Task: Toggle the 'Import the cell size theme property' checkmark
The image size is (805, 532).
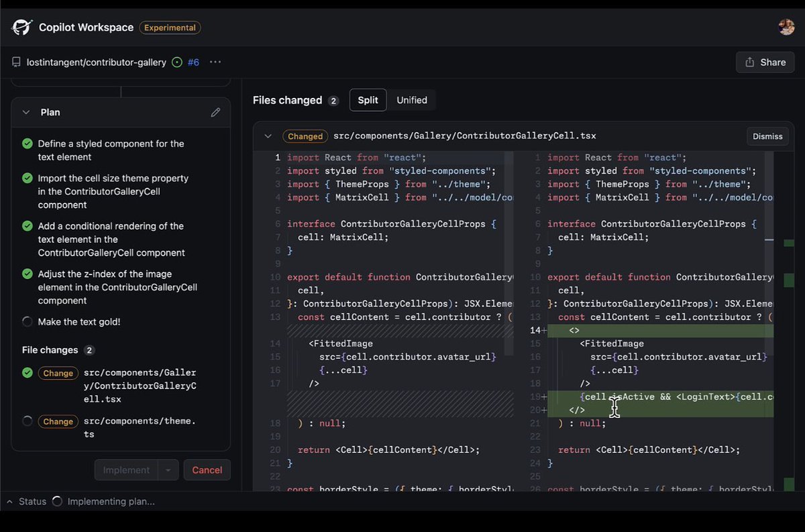Action: pos(28,178)
